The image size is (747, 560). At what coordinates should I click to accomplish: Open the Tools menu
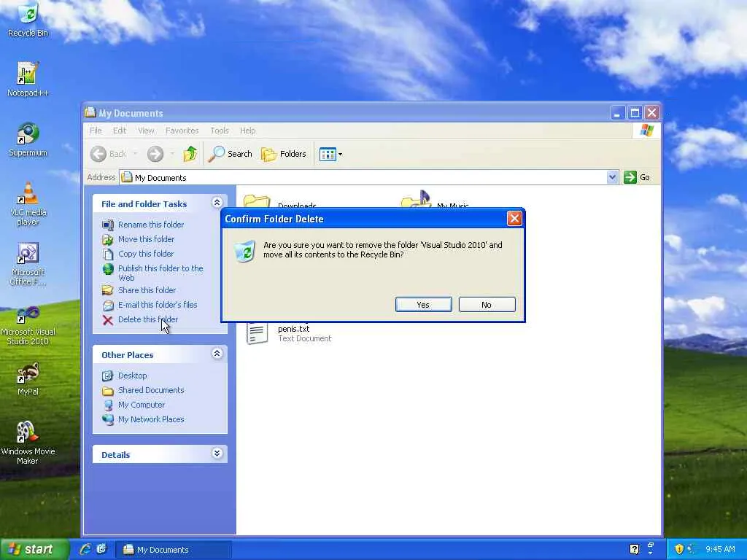point(220,131)
